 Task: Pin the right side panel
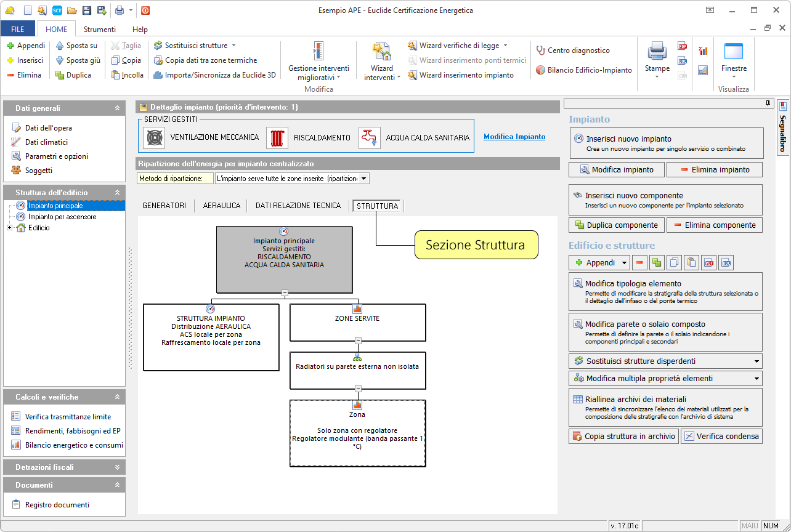coord(768,103)
